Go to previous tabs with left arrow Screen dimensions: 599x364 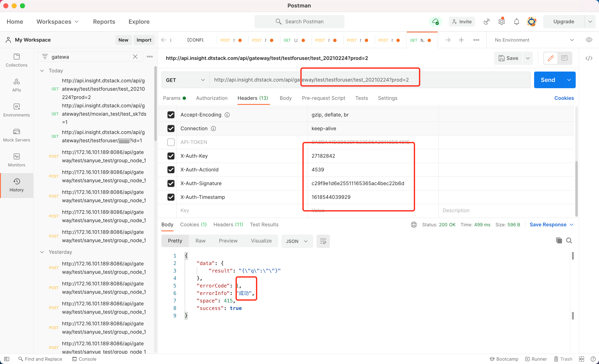(x=164, y=40)
